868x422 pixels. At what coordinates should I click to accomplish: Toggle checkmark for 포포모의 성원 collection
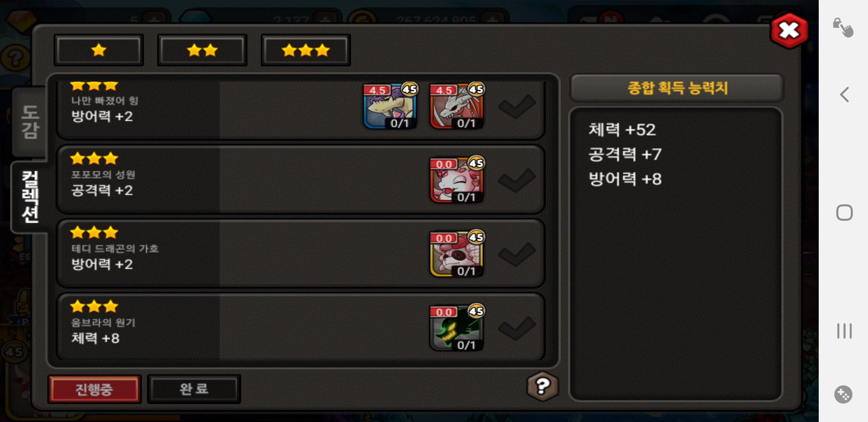[x=516, y=180]
